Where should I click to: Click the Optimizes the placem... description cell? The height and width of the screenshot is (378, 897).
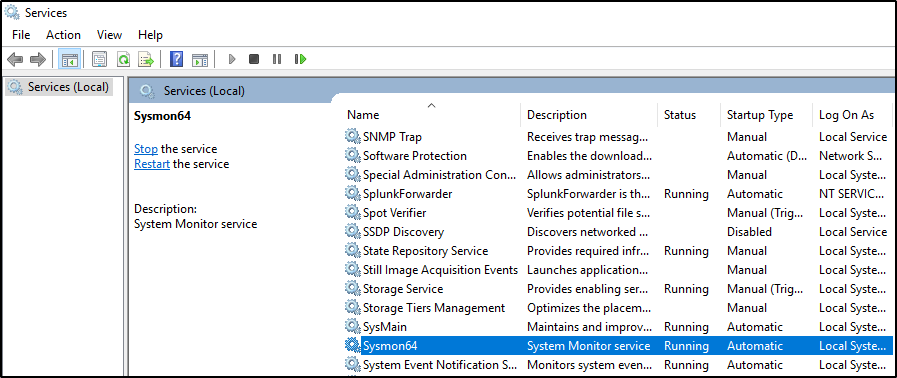coord(588,308)
